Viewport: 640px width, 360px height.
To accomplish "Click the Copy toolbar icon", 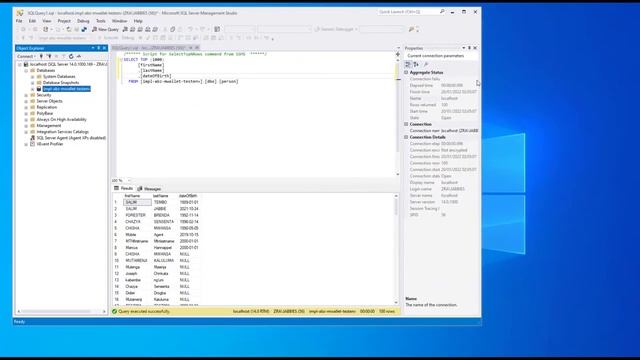I will [x=173, y=29].
